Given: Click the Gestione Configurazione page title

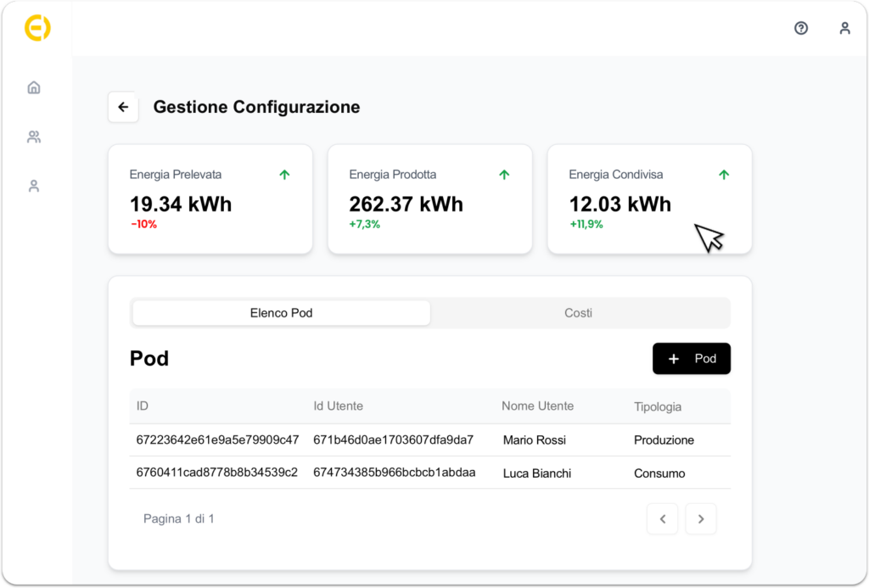Looking at the screenshot, I should 256,107.
